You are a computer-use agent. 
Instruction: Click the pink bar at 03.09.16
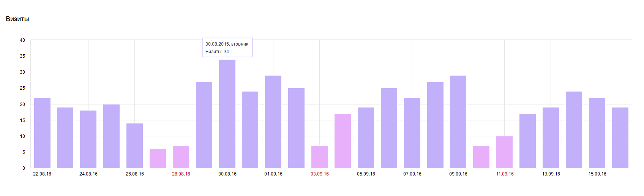point(319,157)
